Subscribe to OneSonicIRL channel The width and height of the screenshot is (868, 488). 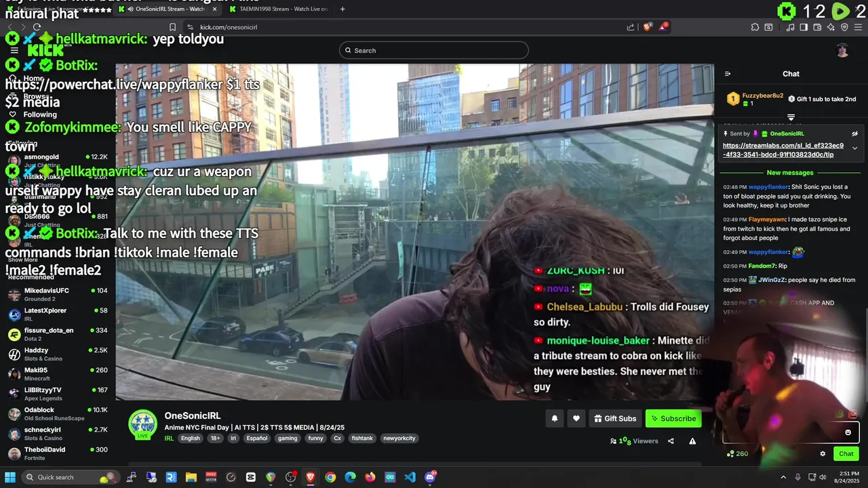[673, 419]
